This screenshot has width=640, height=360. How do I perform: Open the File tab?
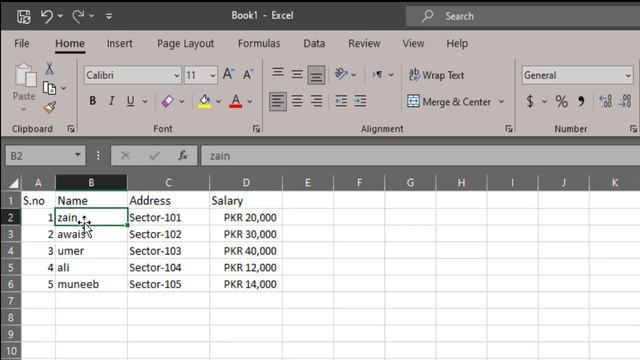click(x=22, y=43)
